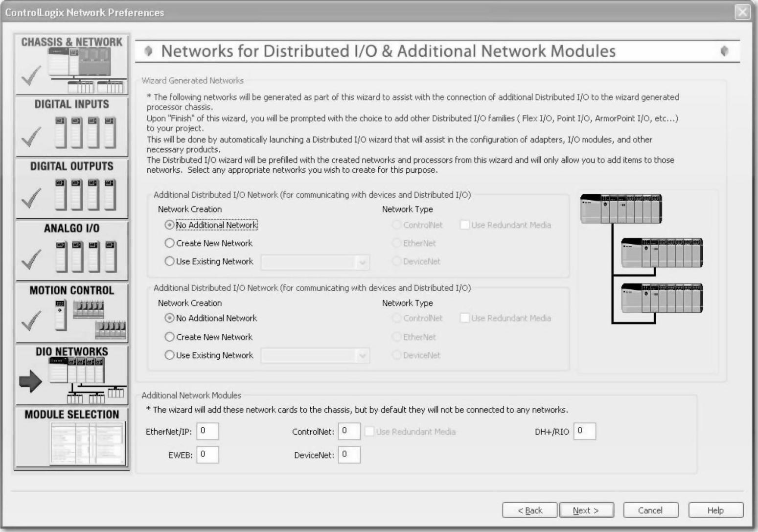
Task: Click the EWEB module count field
Action: tap(207, 455)
